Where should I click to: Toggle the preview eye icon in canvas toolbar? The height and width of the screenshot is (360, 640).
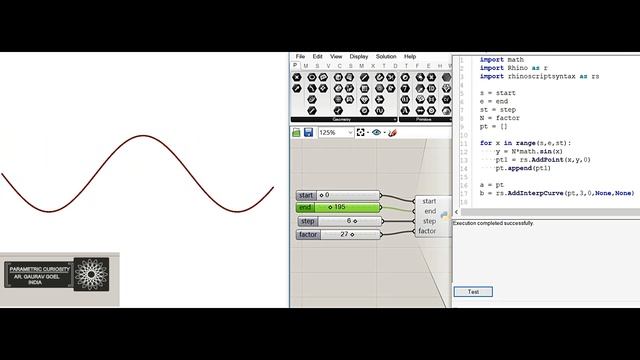tap(376, 132)
